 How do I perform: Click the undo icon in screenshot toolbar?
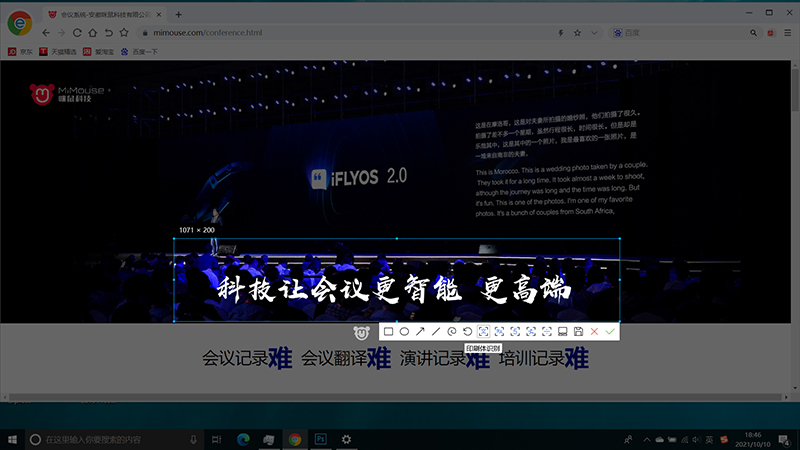pyautogui.click(x=467, y=332)
